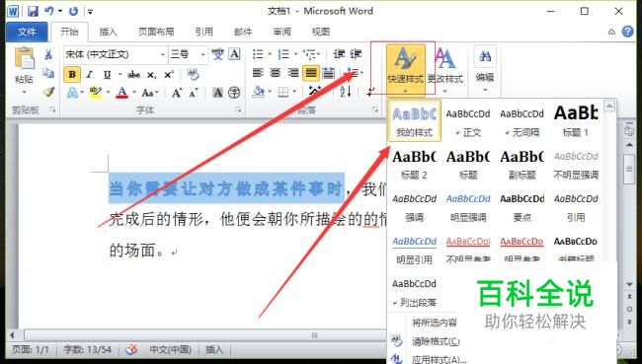The height and width of the screenshot is (364, 642).
Task: Toggle justify alignment
Action: (311, 73)
